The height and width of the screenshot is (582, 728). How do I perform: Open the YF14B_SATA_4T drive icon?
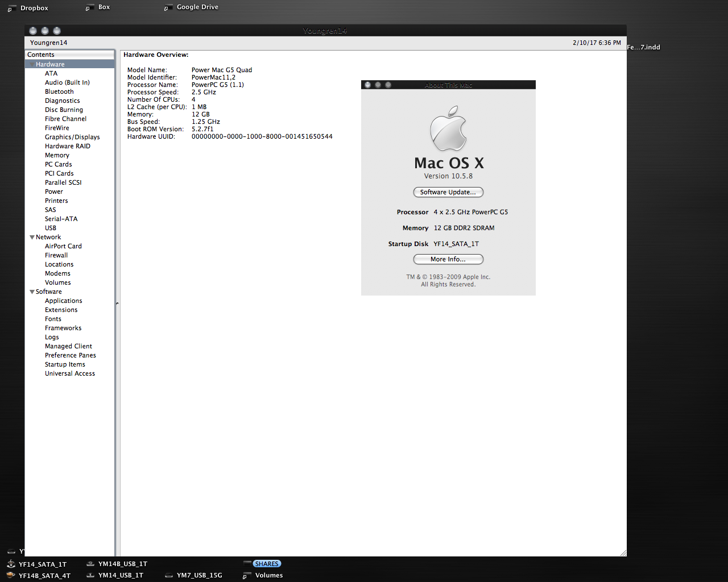[11, 575]
